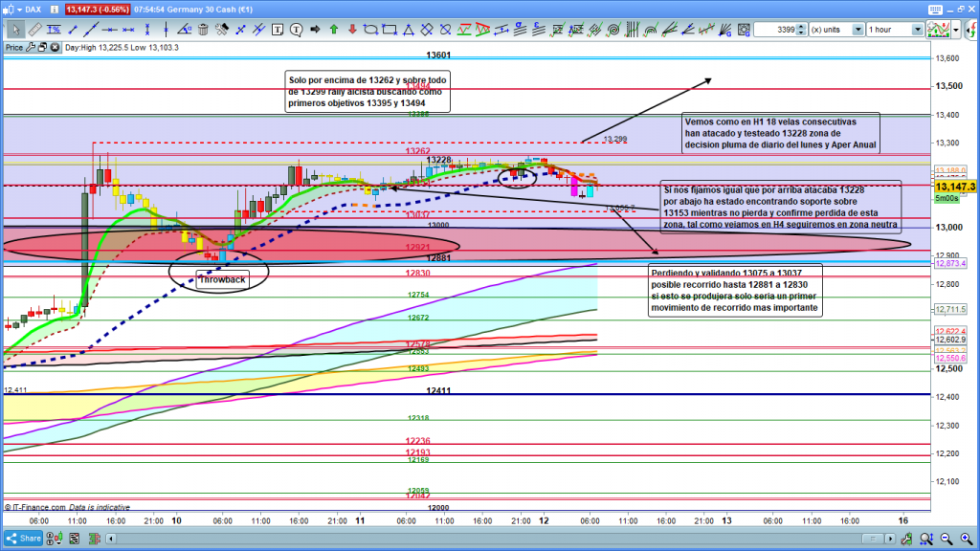Open the Price panel wrench settings

coord(32,46)
